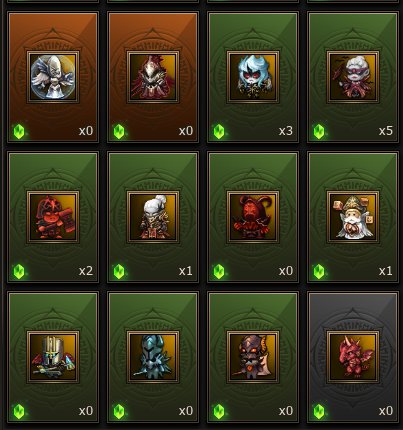This screenshot has width=403, height=430.
Task: Click green gem on the x5 card
Action: click(x=319, y=131)
